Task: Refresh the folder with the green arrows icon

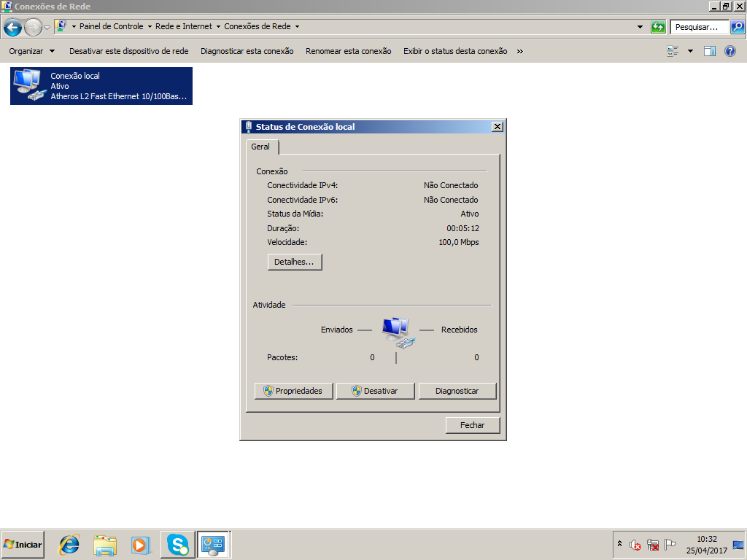Action: point(658,27)
